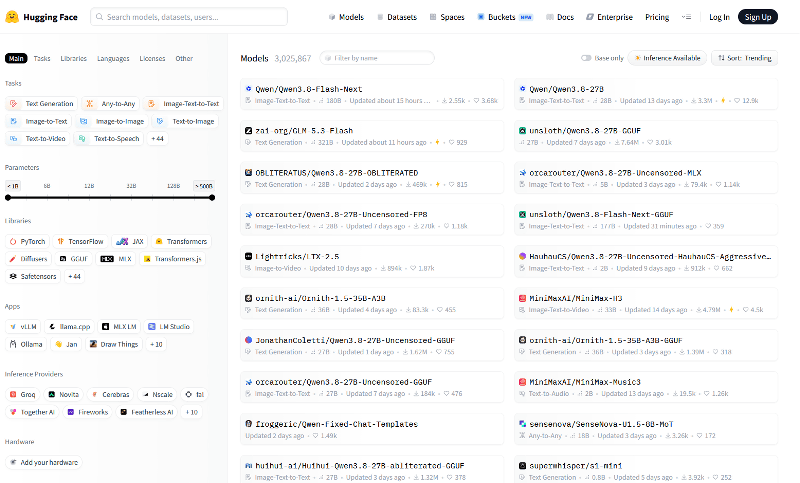
Task: Click the Ollama app icon
Action: pyautogui.click(x=13, y=344)
